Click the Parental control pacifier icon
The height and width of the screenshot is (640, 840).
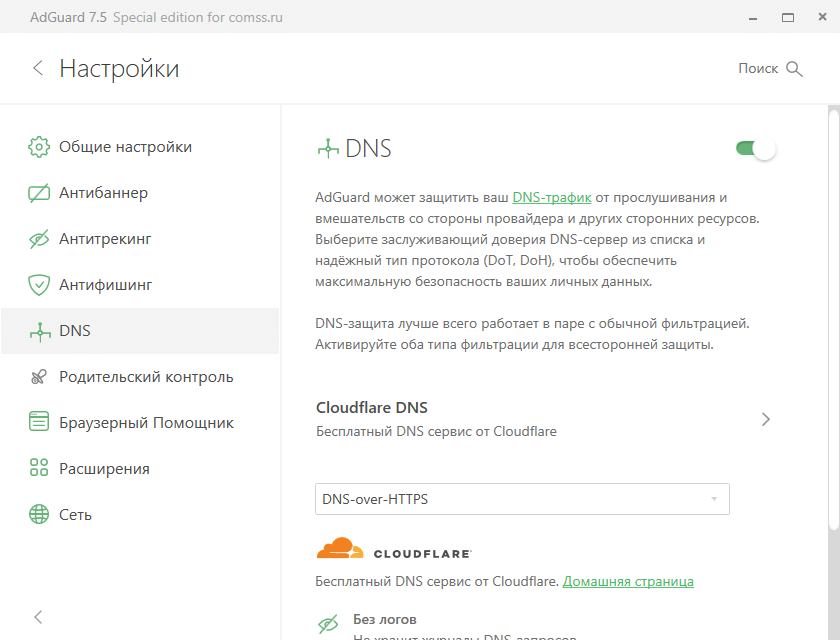tap(39, 377)
